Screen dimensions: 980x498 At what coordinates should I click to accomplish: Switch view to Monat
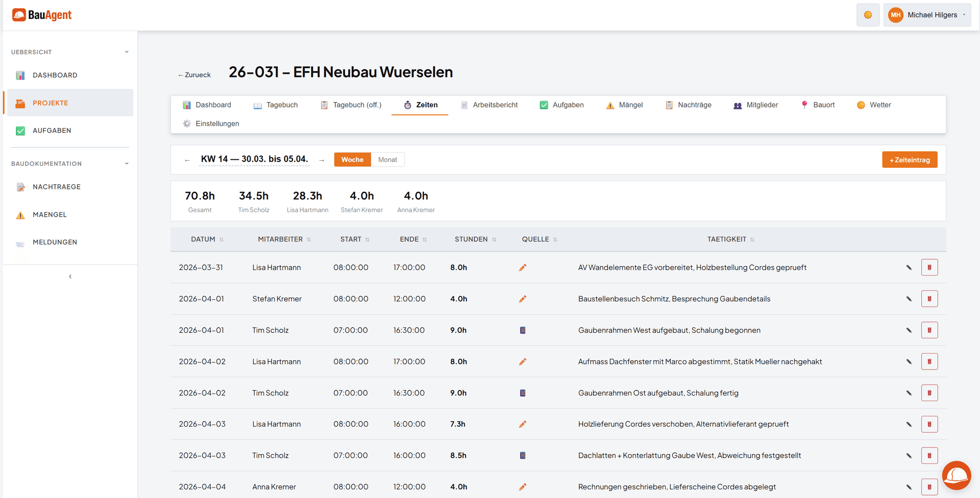click(x=387, y=159)
